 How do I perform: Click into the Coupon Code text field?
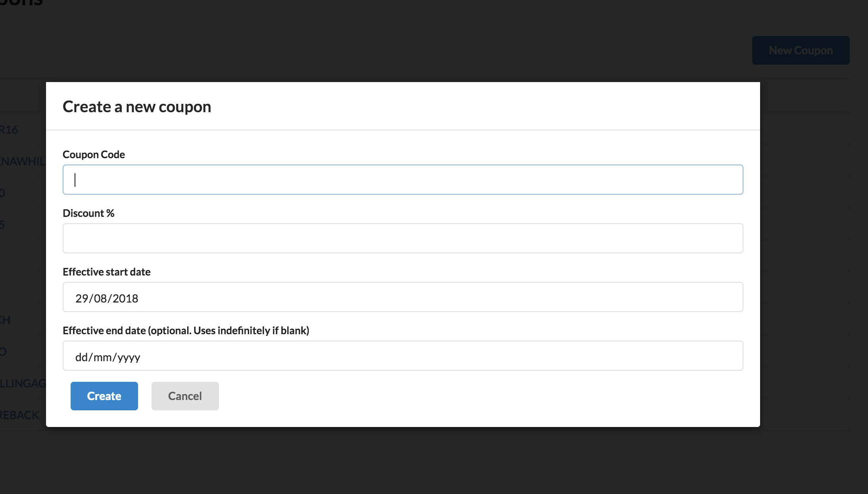pyautogui.click(x=403, y=180)
